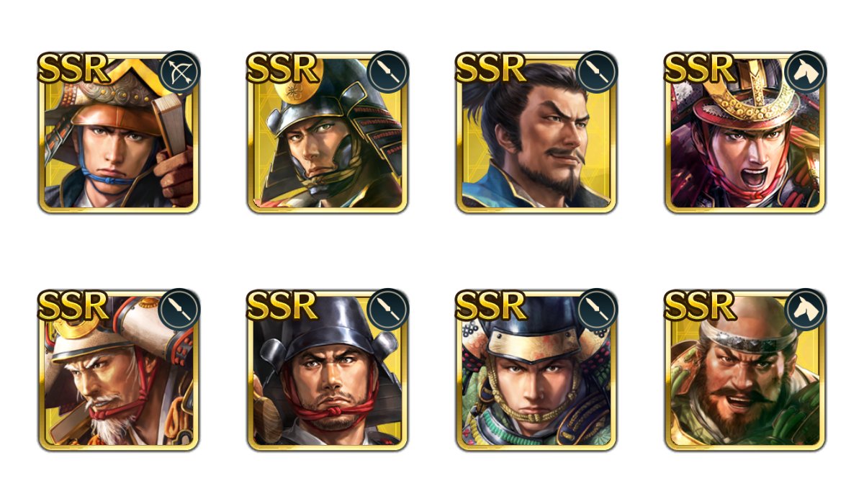
Task: Click the SSR rarity label on the shouting samurai card
Action: [699, 69]
